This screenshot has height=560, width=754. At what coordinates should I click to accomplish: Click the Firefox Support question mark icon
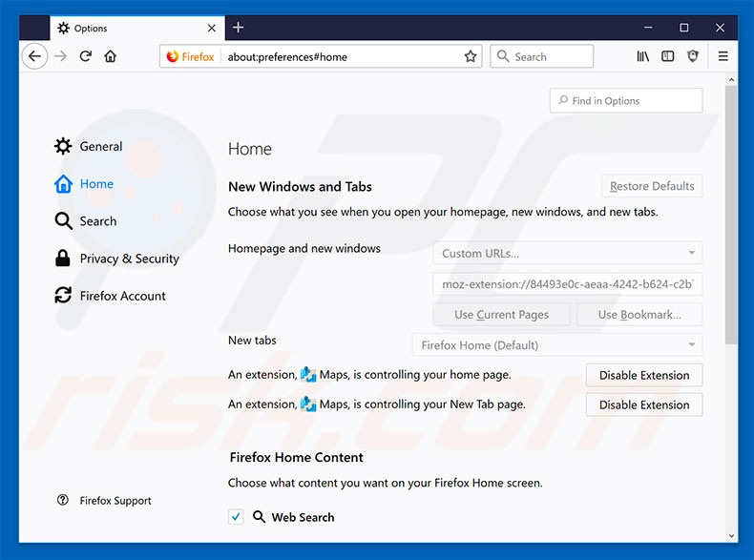click(62, 500)
